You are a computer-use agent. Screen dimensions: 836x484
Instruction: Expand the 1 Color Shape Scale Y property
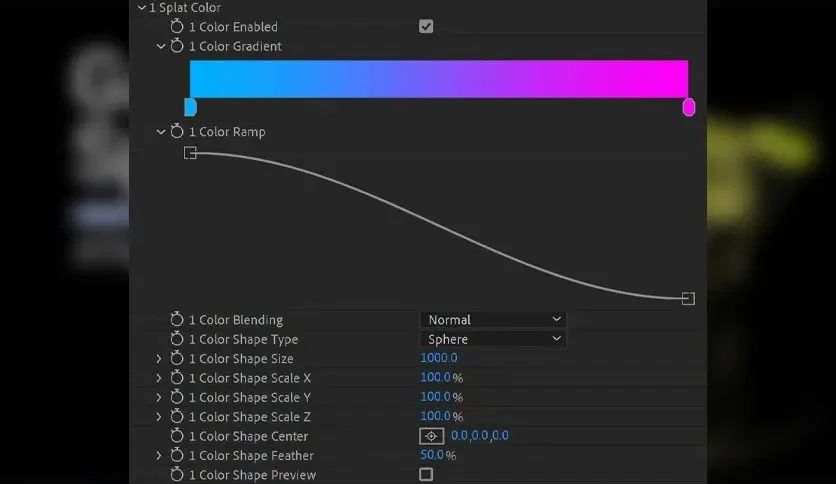[x=158, y=397]
